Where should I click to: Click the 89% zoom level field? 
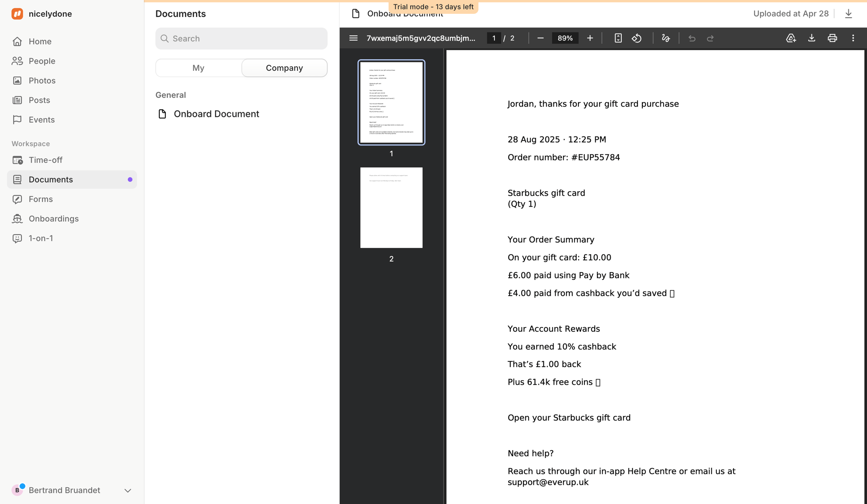pos(565,38)
